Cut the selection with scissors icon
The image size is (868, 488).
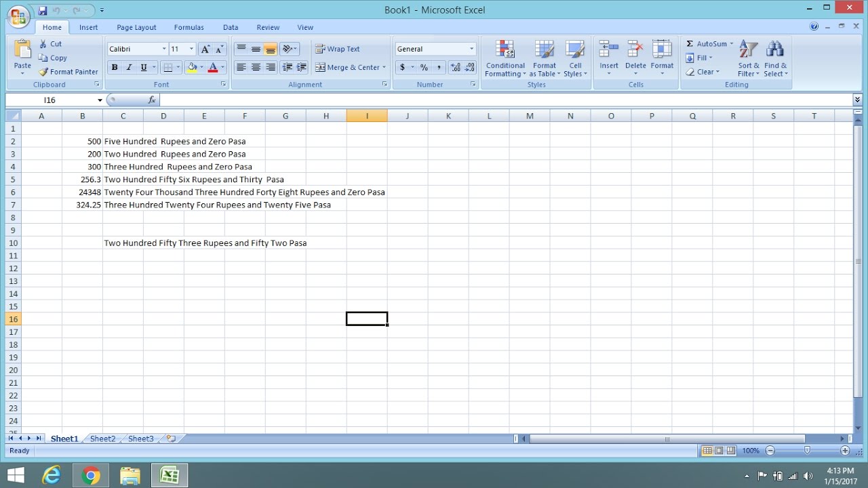point(50,44)
